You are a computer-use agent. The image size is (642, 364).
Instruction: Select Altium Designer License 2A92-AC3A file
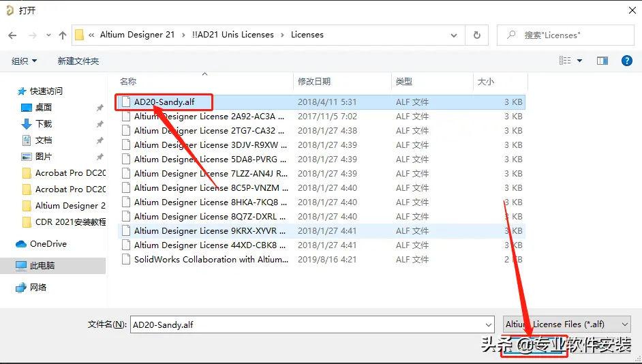tap(321, 117)
